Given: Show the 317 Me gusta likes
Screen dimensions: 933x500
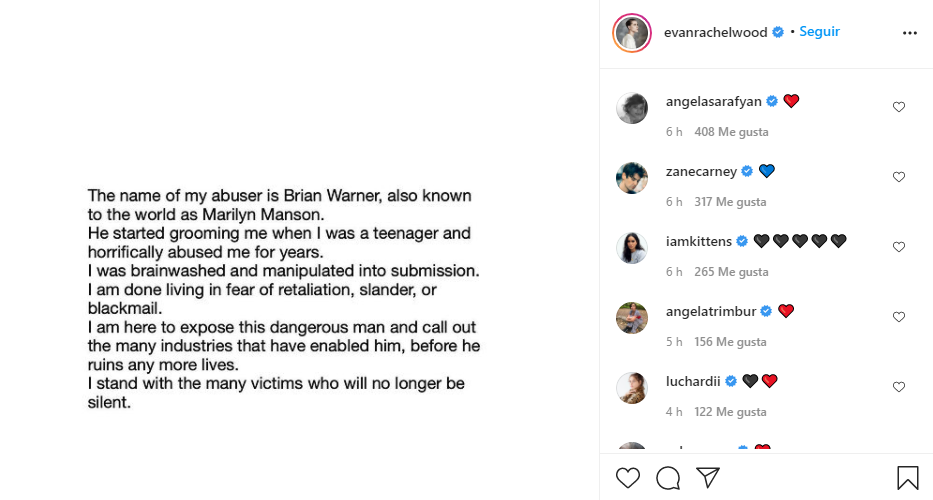Looking at the screenshot, I should pyautogui.click(x=731, y=202).
